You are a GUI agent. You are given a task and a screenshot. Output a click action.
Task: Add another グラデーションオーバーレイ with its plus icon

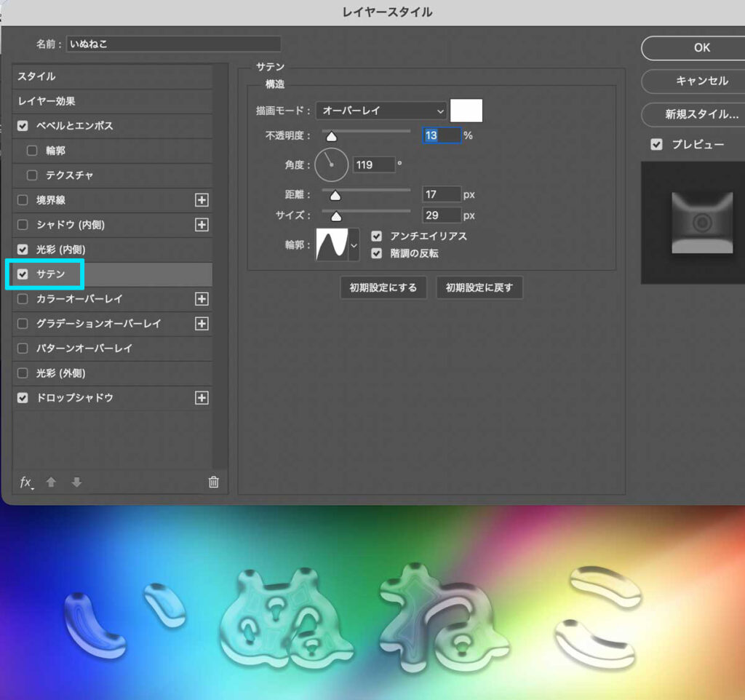click(x=202, y=324)
